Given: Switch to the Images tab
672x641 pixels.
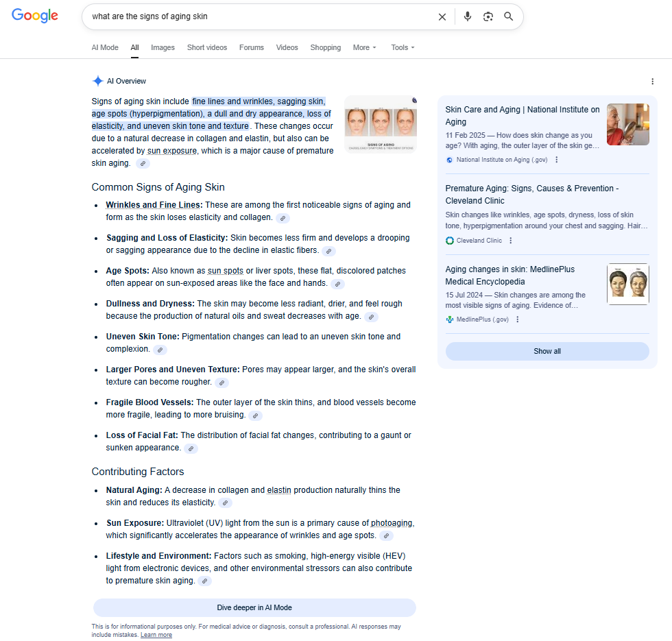Looking at the screenshot, I should [x=163, y=48].
